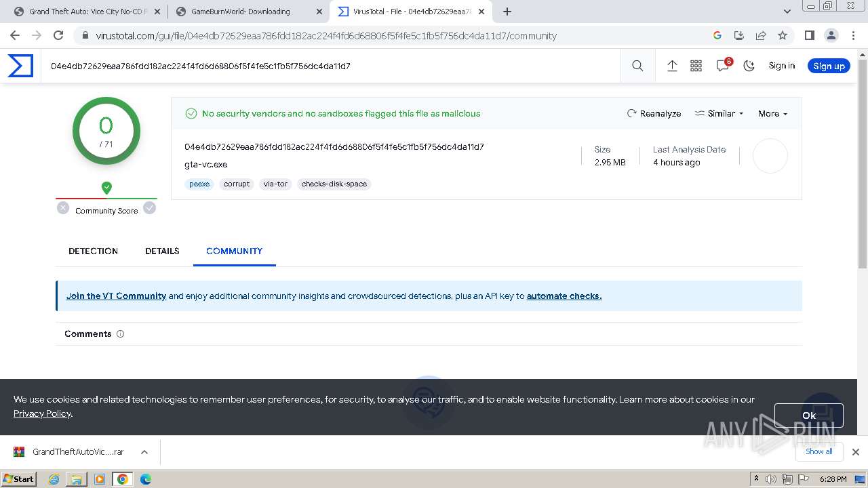Click the address bar URL
Viewport: 868px width, 488px height.
click(326, 36)
